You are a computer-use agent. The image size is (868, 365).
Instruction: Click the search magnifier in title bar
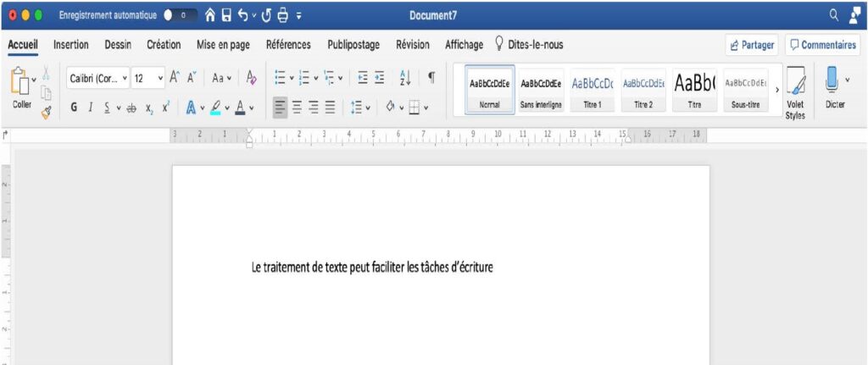832,15
